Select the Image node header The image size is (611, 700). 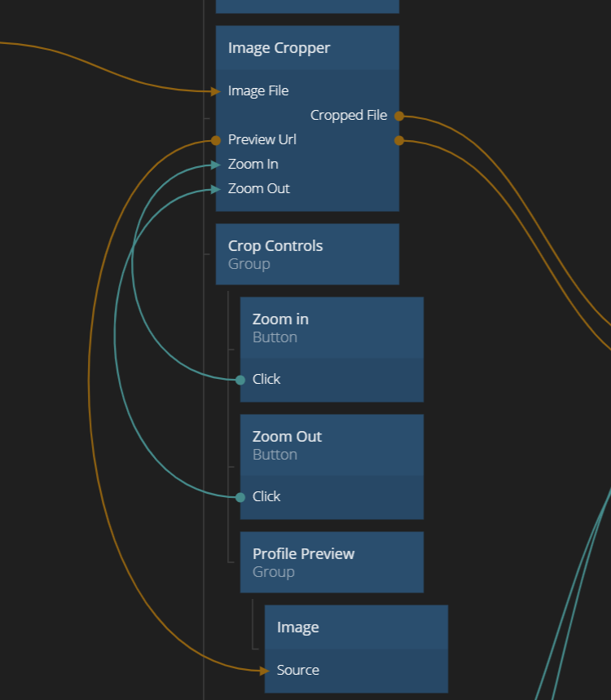click(x=356, y=627)
